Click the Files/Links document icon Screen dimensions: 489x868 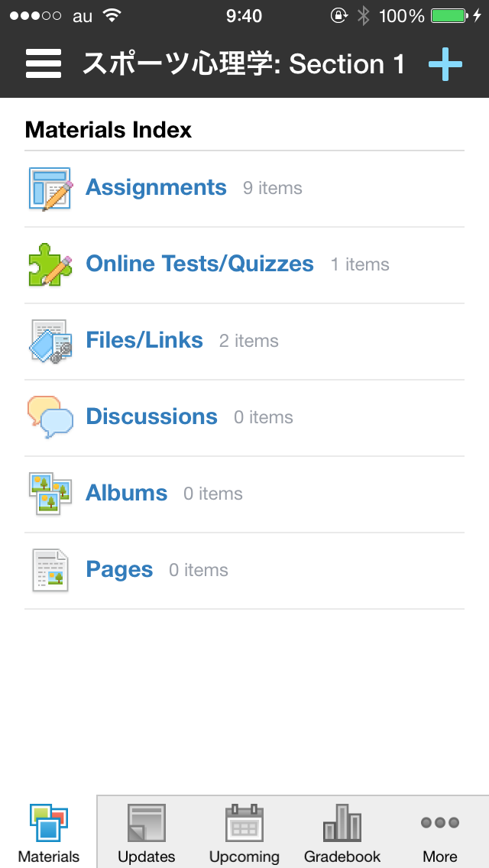50,341
